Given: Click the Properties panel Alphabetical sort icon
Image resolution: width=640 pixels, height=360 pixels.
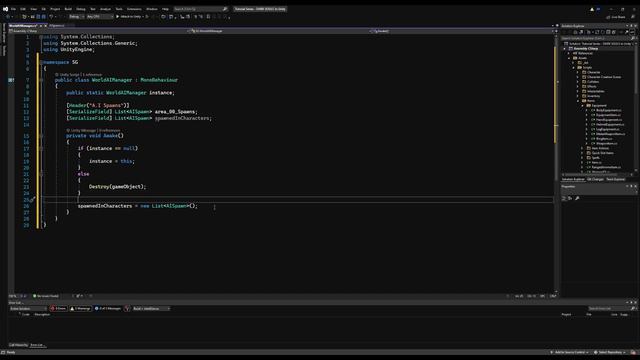Looking at the screenshot, I should coord(570,198).
